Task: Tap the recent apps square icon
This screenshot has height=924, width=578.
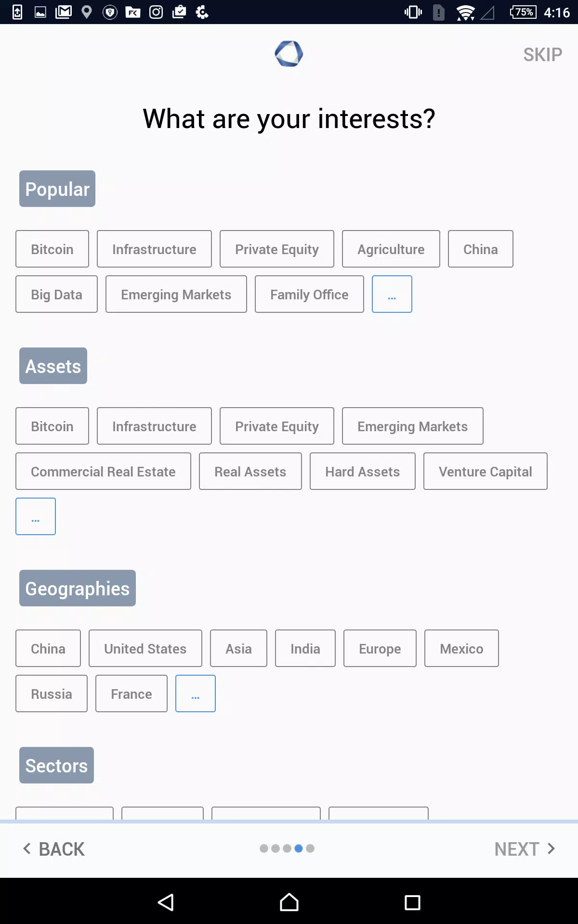Action: pyautogui.click(x=412, y=902)
